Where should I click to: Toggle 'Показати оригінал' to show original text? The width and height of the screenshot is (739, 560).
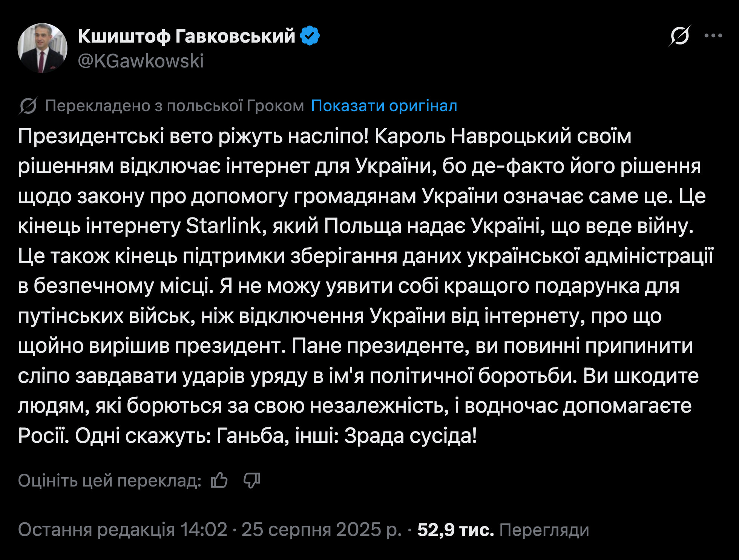[x=384, y=106]
